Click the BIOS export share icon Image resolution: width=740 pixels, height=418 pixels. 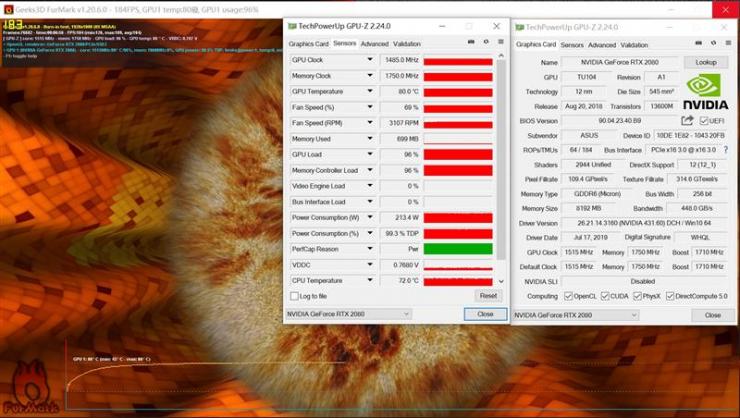(687, 121)
